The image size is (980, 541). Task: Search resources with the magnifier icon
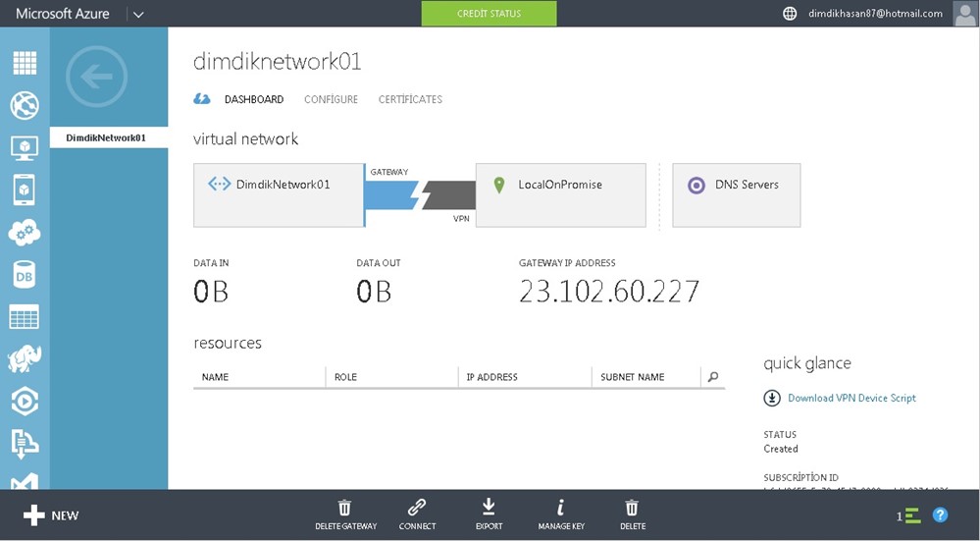click(713, 376)
